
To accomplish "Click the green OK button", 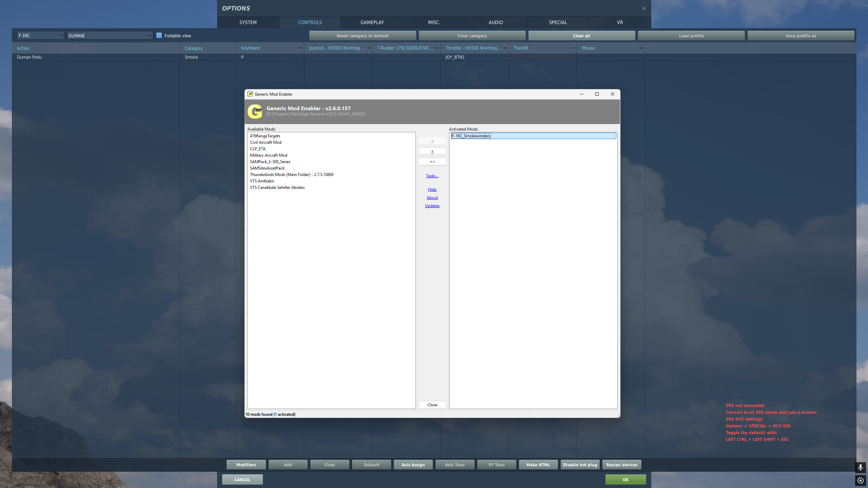I will pos(625,480).
